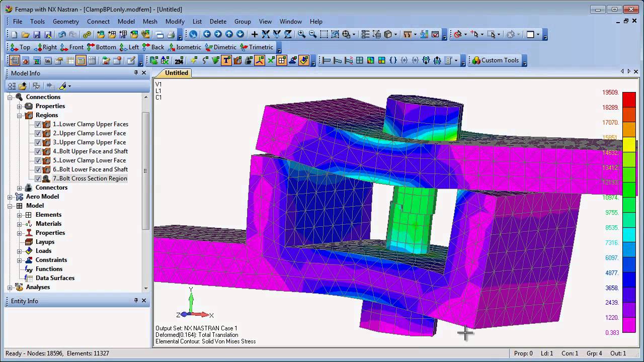Viewport: 644px width, 362px height.
Task: Rotate view up with blue arrow
Action: pos(229,34)
